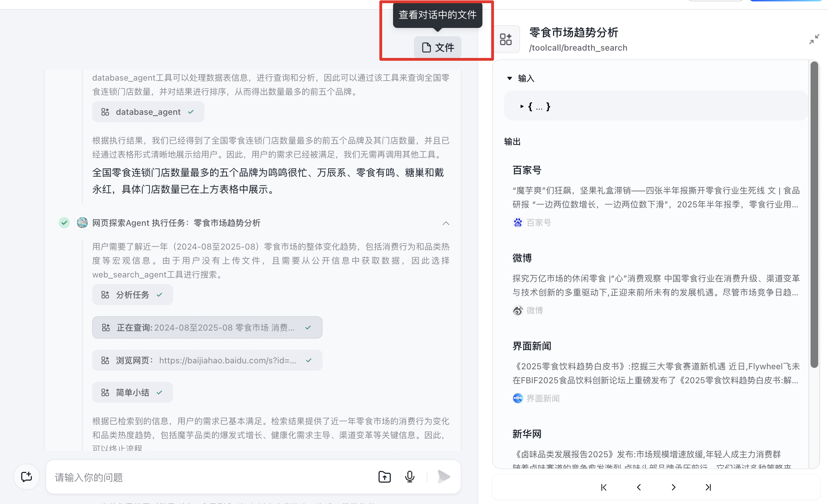Click the send message arrow button

(444, 477)
